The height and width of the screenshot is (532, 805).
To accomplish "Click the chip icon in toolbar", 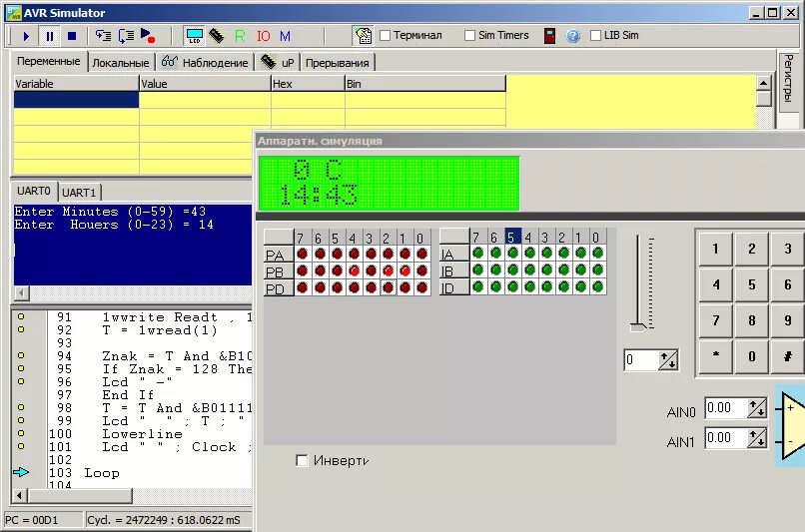I will tap(217, 35).
